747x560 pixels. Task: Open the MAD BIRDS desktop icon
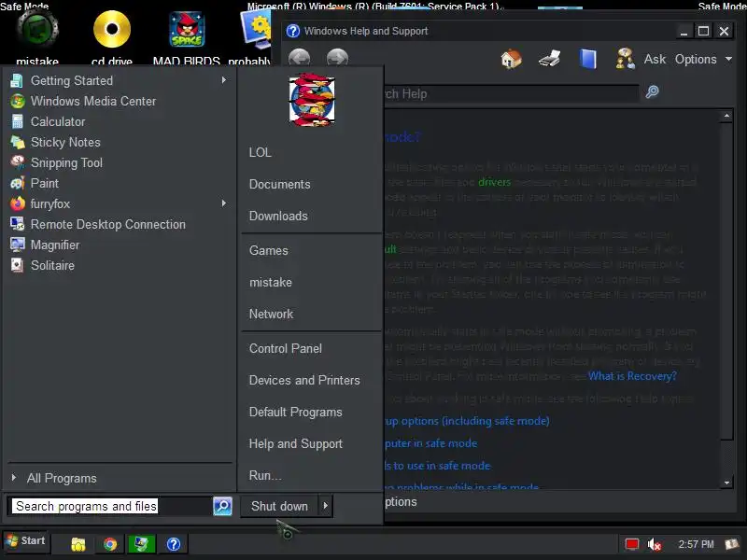187,30
